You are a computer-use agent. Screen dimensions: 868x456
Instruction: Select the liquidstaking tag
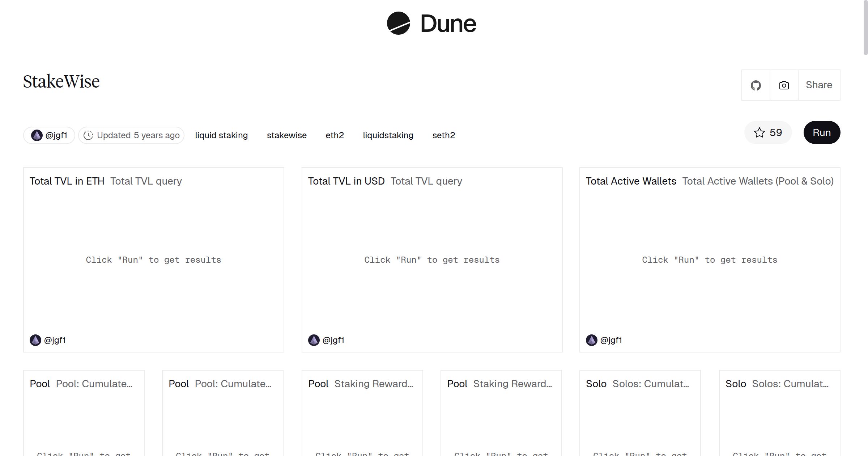click(388, 135)
